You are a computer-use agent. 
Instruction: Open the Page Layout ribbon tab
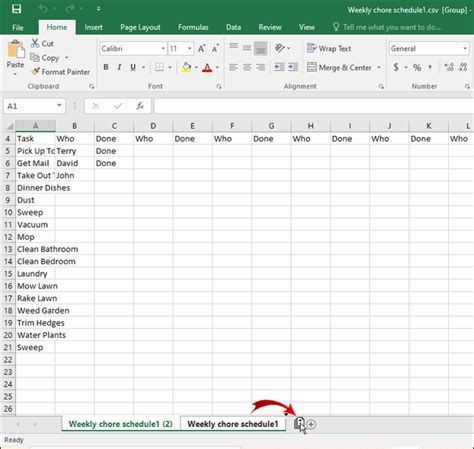pos(140,27)
